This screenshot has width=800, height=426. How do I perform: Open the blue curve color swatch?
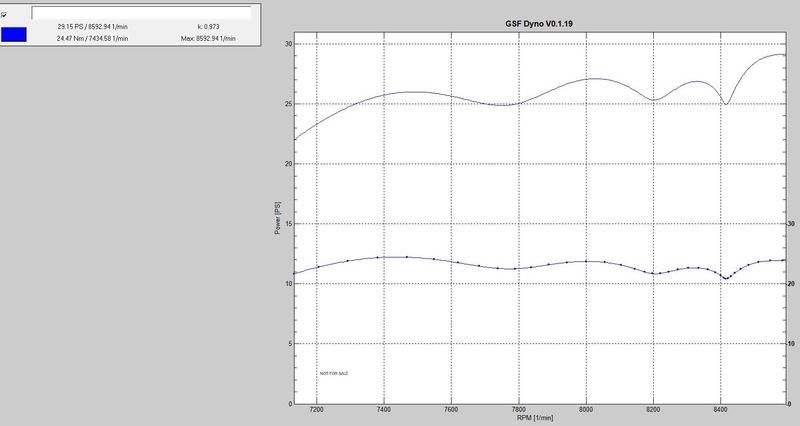[x=14, y=35]
